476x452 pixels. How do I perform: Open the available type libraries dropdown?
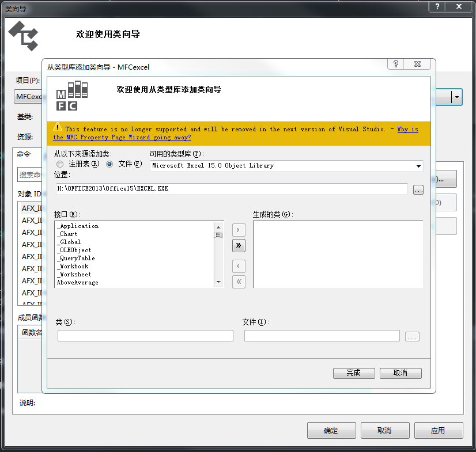point(418,166)
